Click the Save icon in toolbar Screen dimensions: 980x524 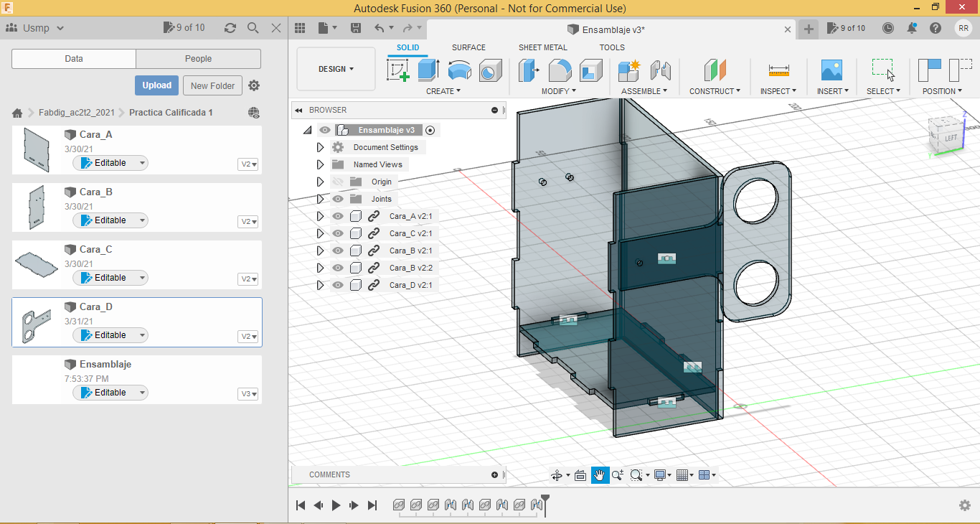tap(355, 28)
